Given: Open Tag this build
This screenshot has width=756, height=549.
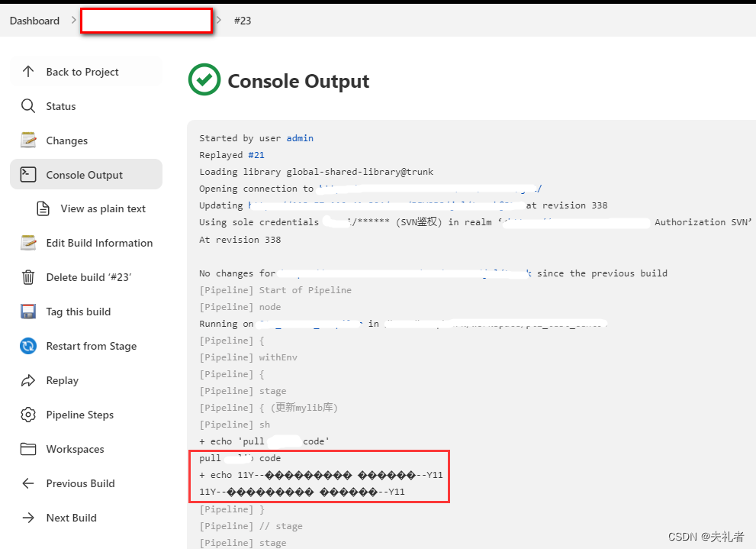Looking at the screenshot, I should pos(85,312).
